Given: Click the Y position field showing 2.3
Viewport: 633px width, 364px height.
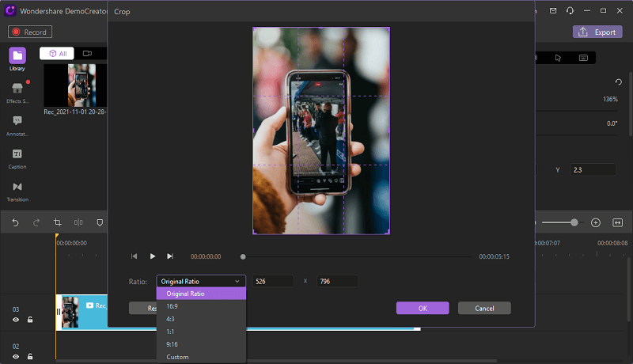Looking at the screenshot, I should click(593, 170).
